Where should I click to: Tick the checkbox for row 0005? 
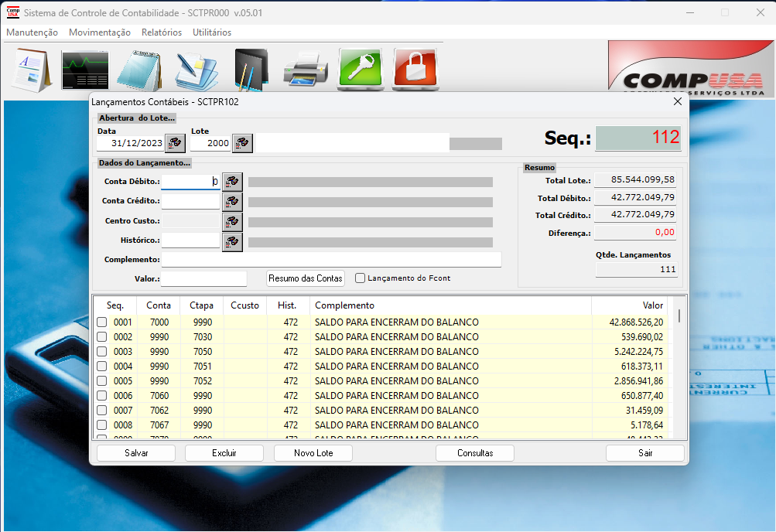[x=102, y=380]
